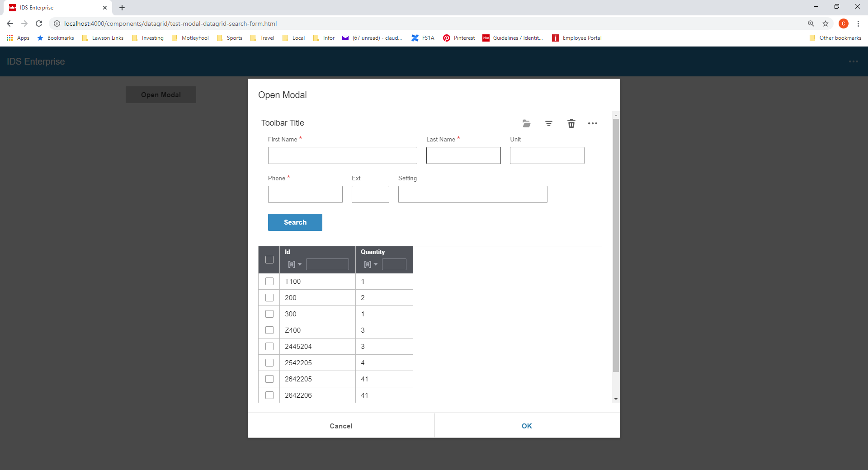The height and width of the screenshot is (470, 868).
Task: Open the Local bookmark folder
Action: tap(294, 38)
